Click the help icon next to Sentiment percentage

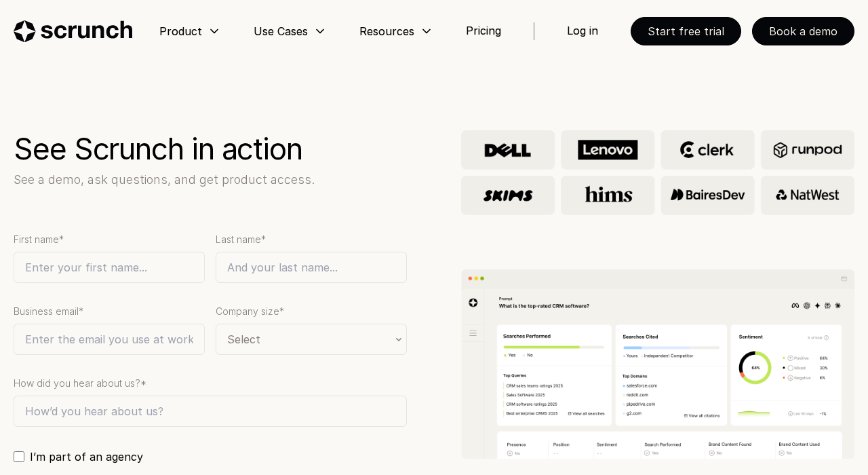tap(827, 337)
